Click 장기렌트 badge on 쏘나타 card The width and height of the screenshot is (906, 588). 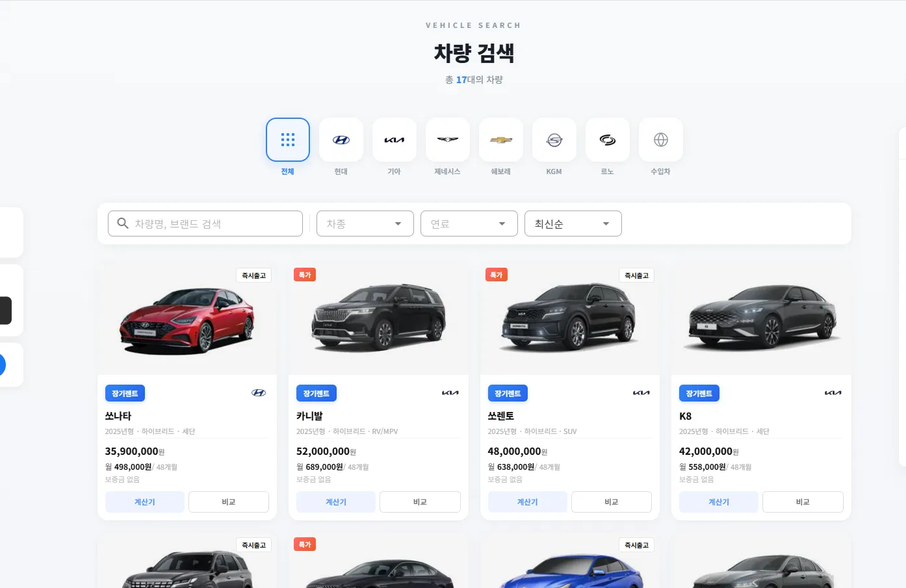(125, 394)
